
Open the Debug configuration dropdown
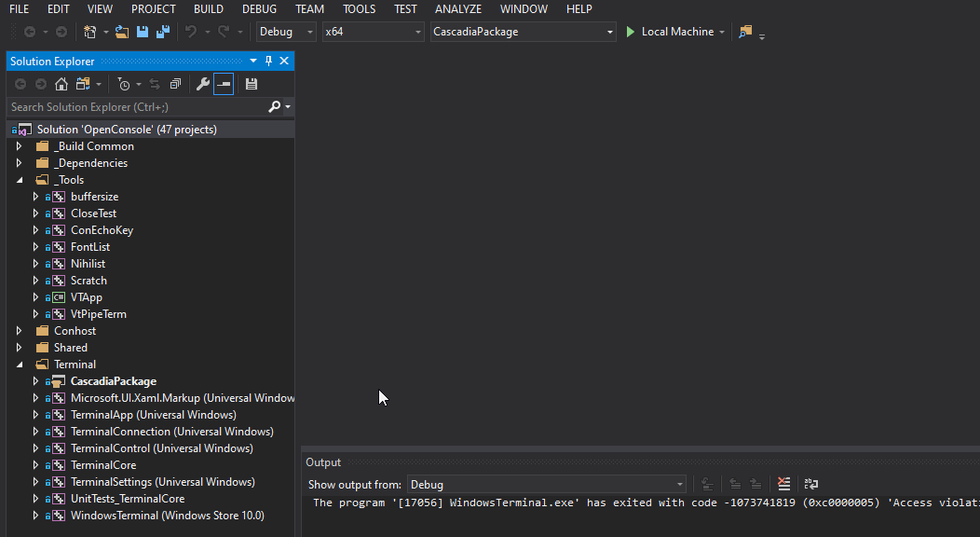coord(286,32)
